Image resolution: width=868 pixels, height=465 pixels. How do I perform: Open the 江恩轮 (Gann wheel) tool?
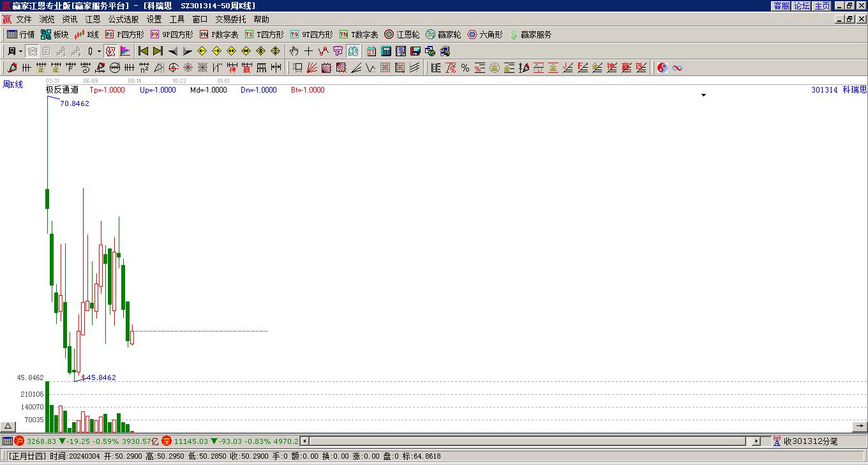pos(401,34)
